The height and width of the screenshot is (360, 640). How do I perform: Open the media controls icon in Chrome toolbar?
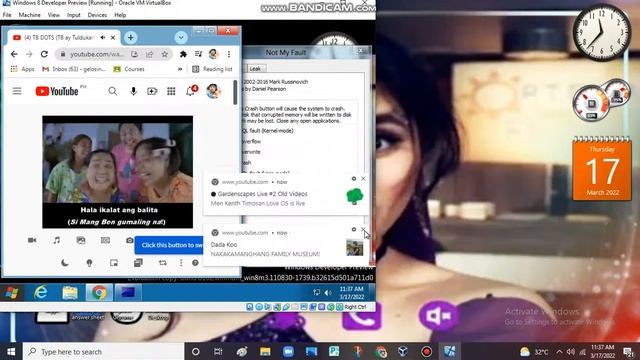tap(198, 54)
